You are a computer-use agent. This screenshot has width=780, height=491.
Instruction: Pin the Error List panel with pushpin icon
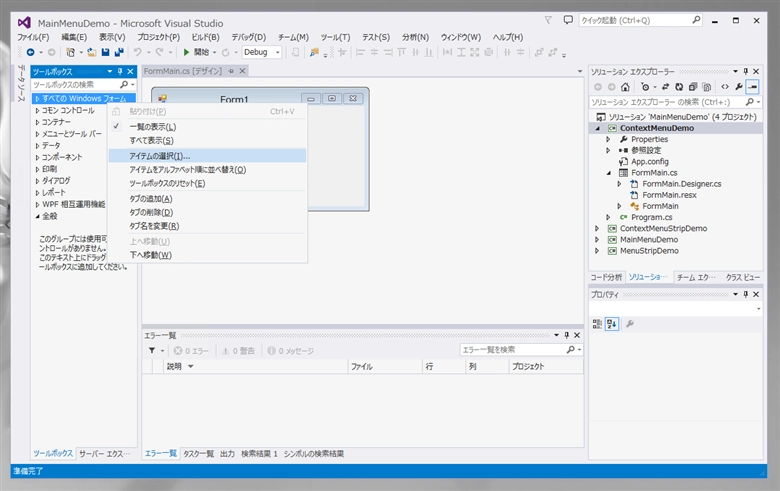567,335
